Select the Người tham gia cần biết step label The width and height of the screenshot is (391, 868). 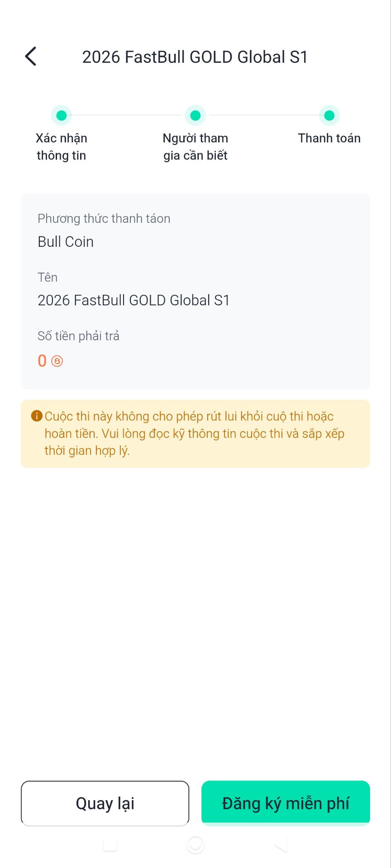point(195,147)
